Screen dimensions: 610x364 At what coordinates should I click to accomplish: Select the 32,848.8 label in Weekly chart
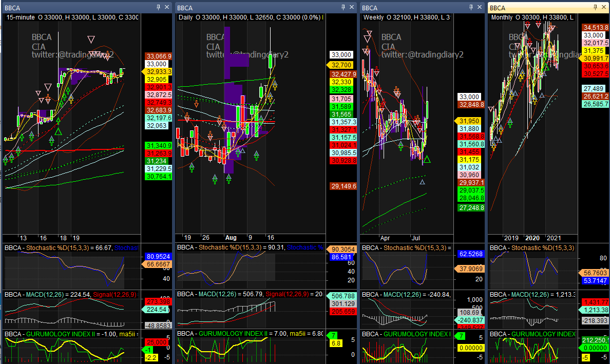coord(471,105)
